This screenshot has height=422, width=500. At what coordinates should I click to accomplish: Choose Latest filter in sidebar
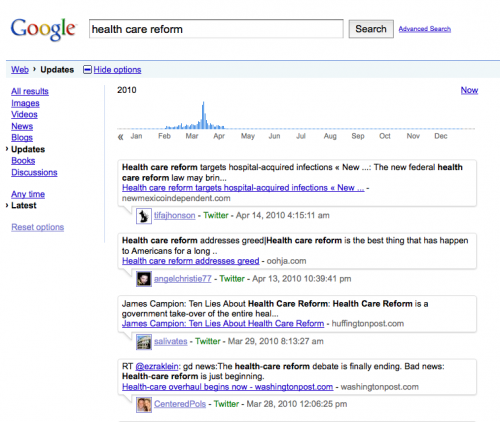pos(24,205)
